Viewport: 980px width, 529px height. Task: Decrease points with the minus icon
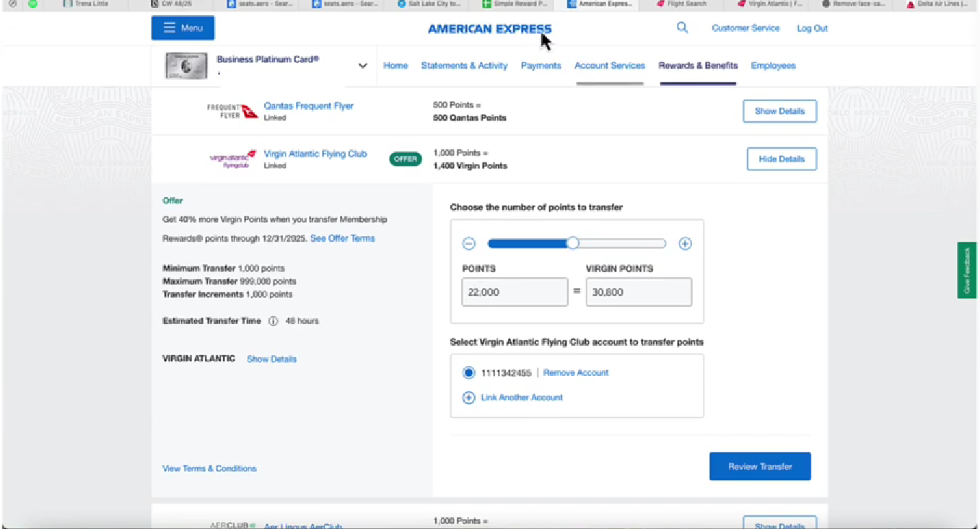pyautogui.click(x=468, y=244)
